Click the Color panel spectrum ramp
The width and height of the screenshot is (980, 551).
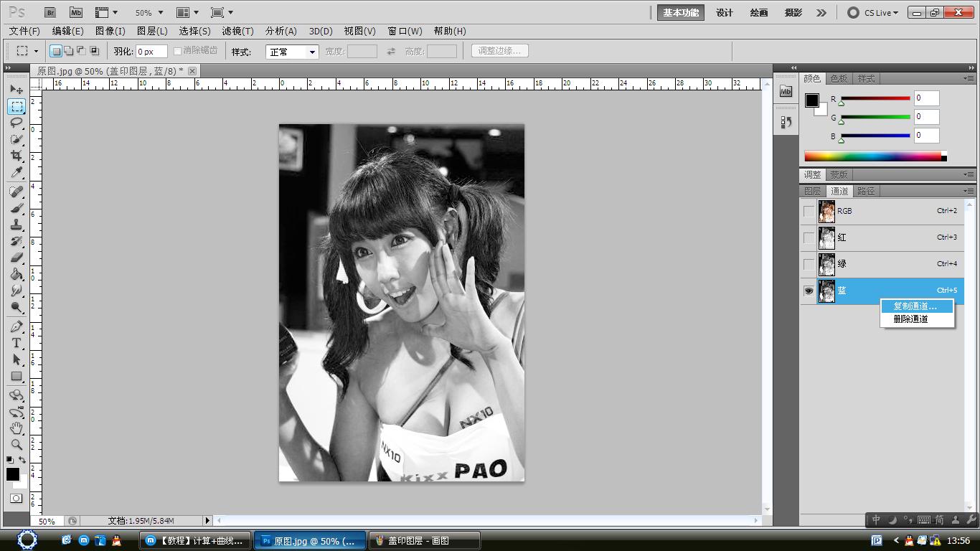[x=872, y=156]
